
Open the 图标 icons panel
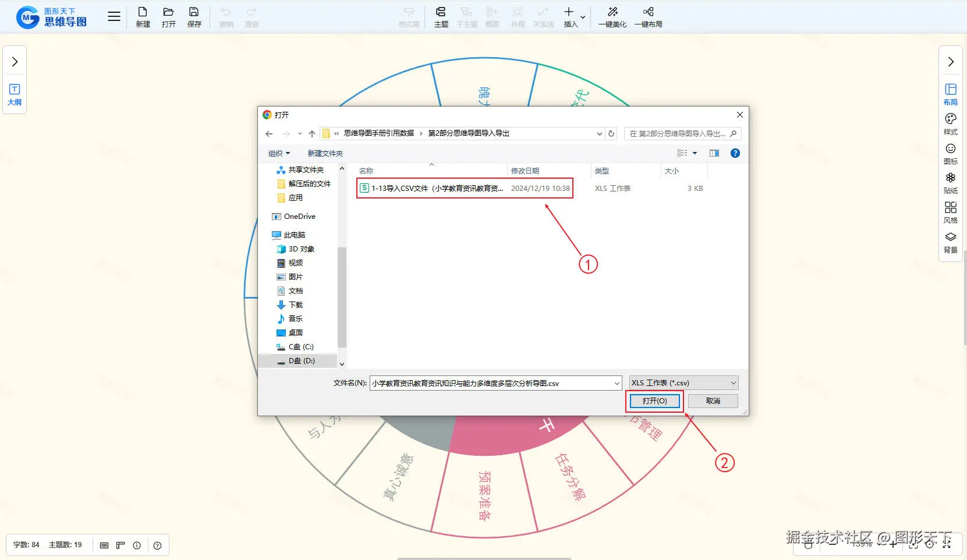pyautogui.click(x=951, y=154)
